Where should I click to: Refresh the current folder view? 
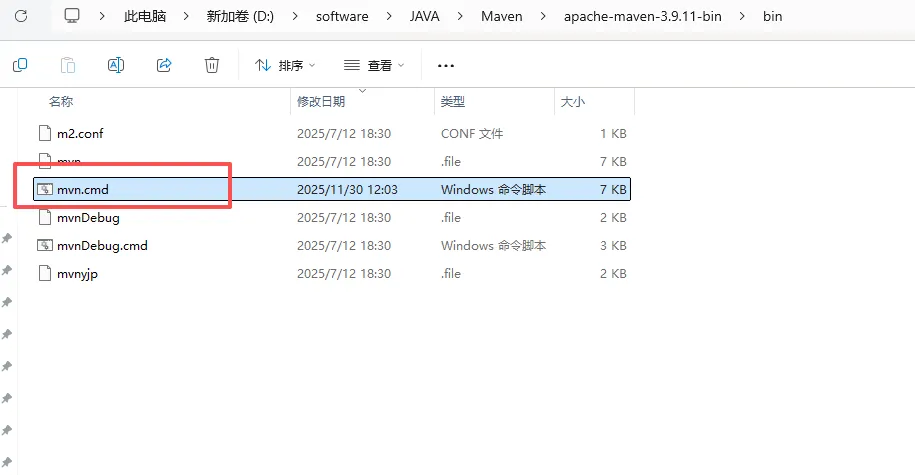click(x=21, y=16)
